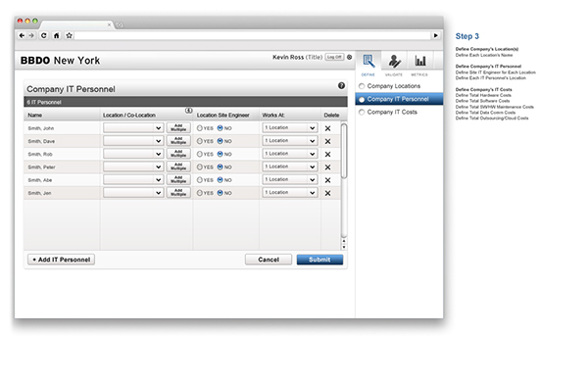Click the scrollbar down arrow in the table

(x=344, y=247)
